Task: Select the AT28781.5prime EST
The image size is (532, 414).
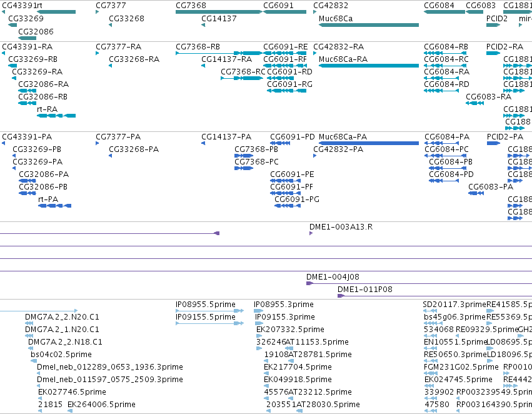Action: coord(291,361)
